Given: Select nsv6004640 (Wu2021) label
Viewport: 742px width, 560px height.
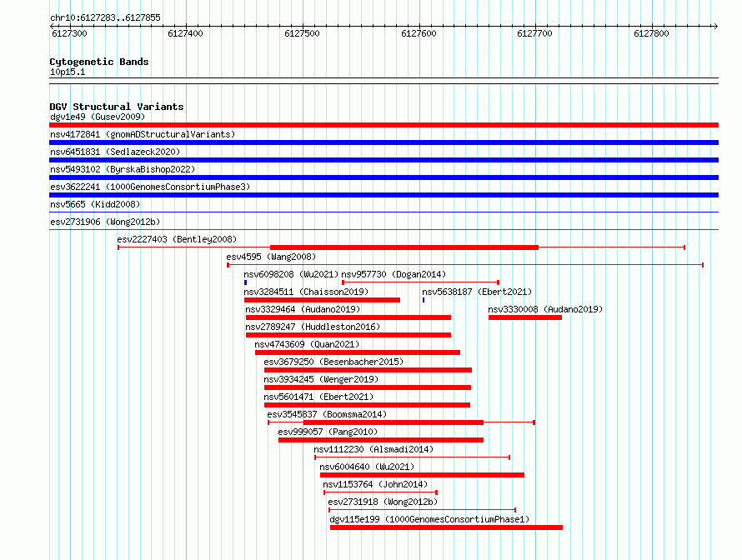Looking at the screenshot, I should tap(367, 467).
